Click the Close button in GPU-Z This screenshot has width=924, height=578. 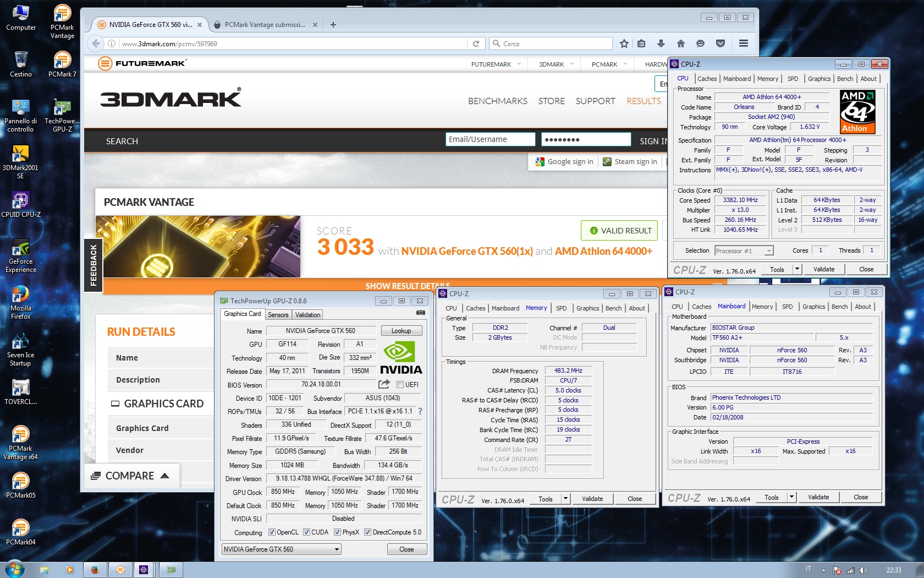406,549
